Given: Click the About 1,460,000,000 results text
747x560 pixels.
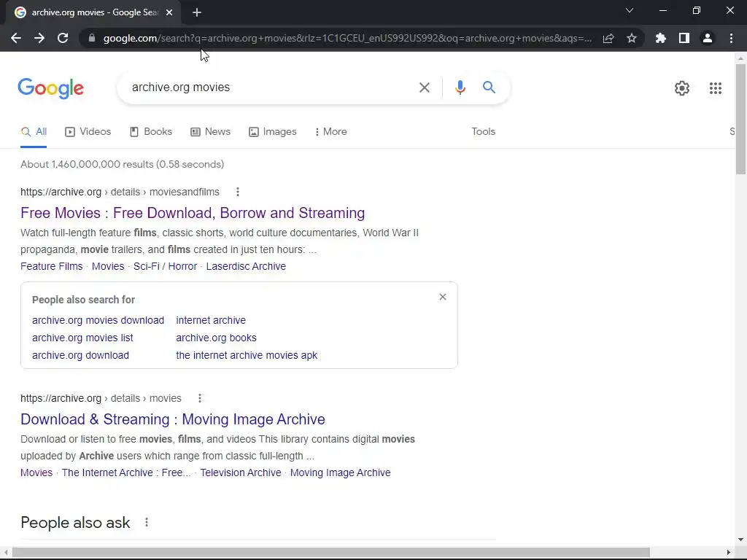Looking at the screenshot, I should pyautogui.click(x=122, y=164).
